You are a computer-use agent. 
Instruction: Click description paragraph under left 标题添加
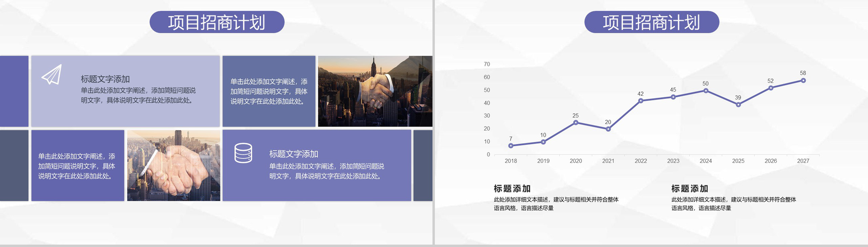556,204
